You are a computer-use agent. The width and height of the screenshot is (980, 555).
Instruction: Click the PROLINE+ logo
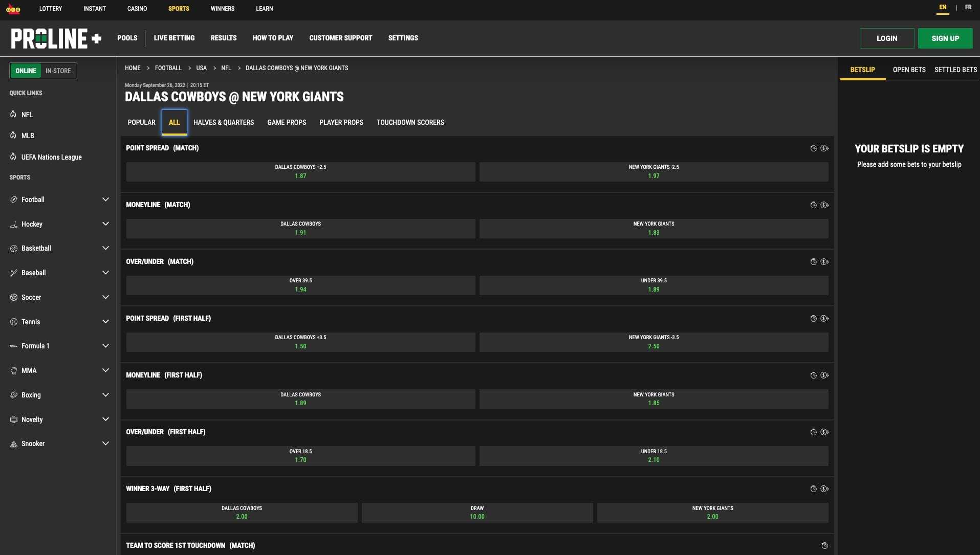pos(56,38)
